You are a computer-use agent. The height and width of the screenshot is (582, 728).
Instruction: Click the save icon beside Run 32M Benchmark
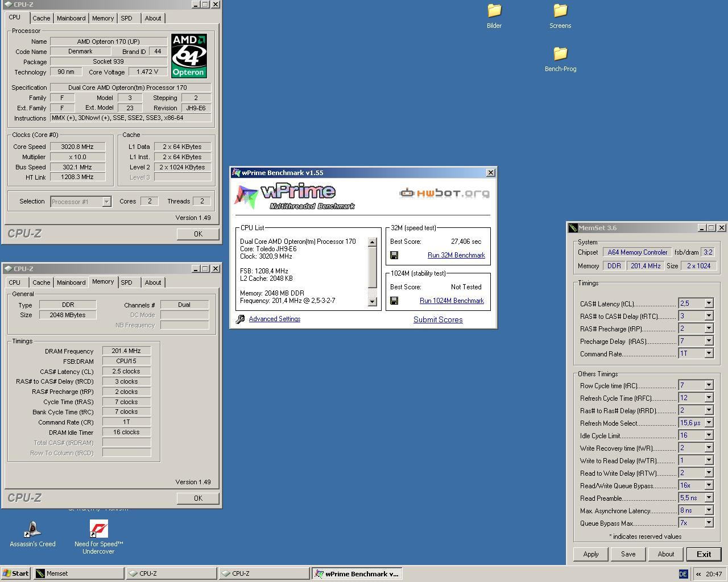coord(394,255)
